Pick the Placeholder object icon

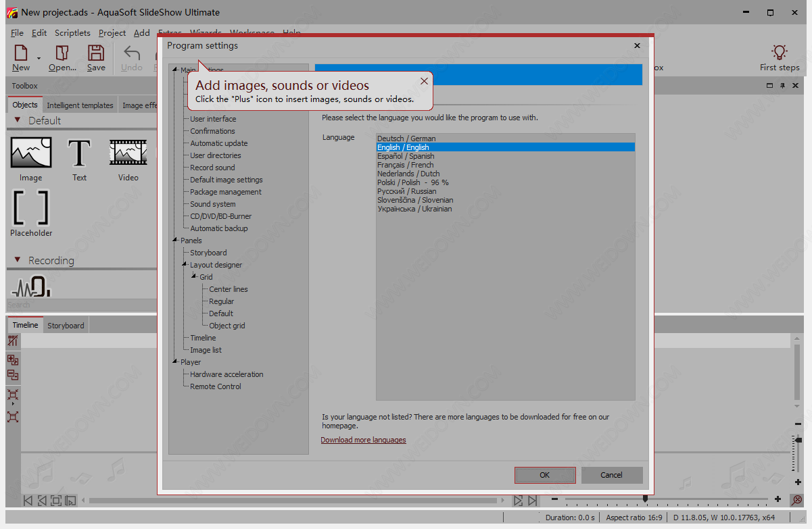[x=31, y=208]
